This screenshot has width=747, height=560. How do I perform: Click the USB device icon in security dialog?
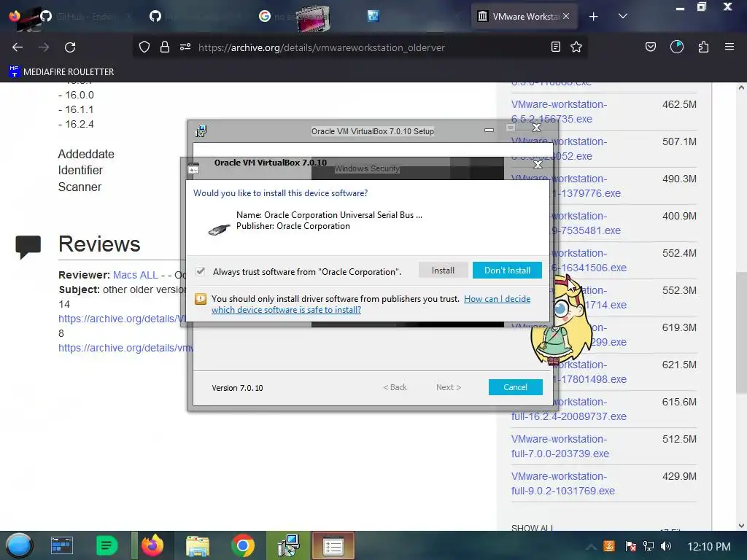[x=219, y=229]
